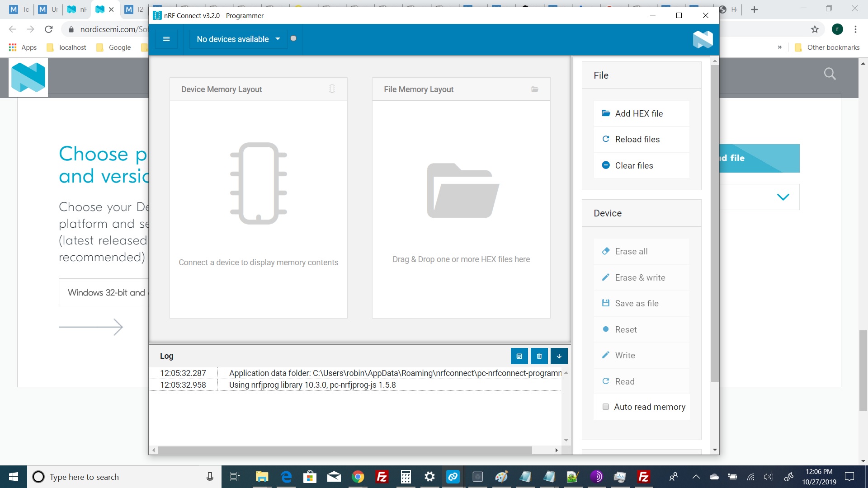
Task: Click Clear files
Action: tap(641, 165)
